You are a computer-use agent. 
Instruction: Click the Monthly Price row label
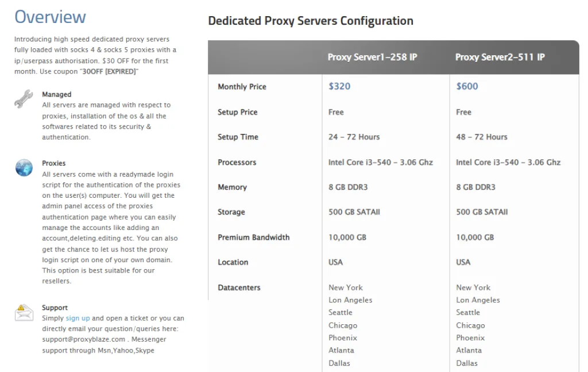[242, 87]
